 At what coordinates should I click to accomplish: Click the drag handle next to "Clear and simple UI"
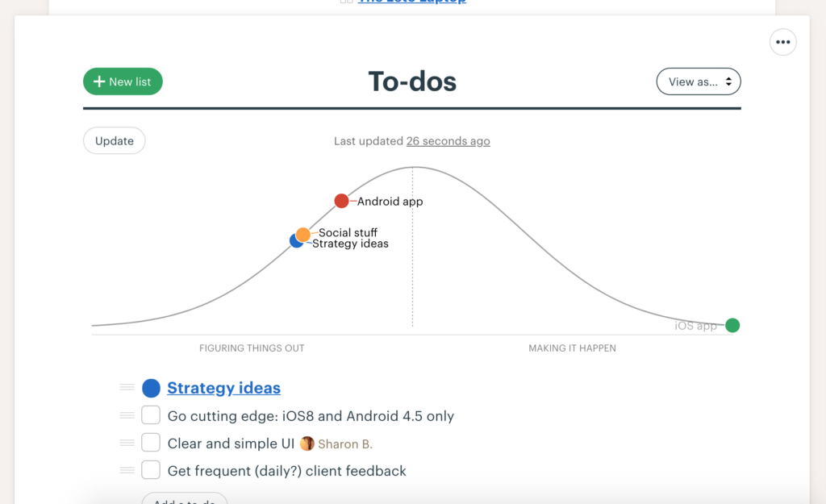point(127,442)
